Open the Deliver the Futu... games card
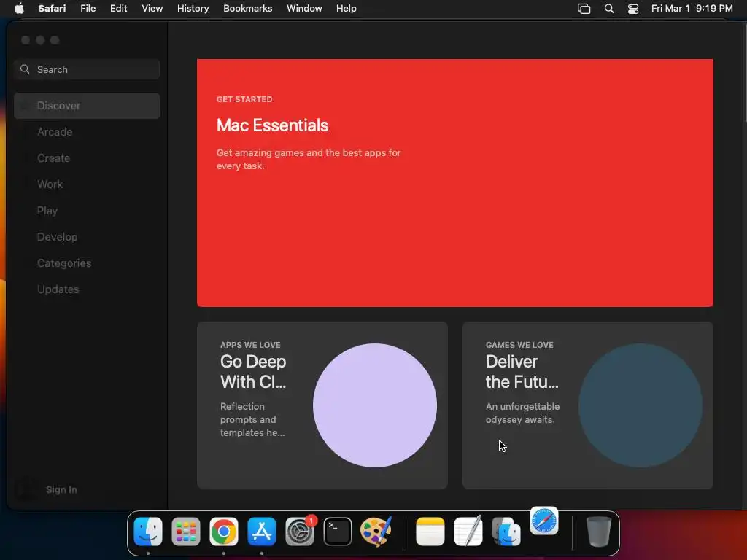The height and width of the screenshot is (560, 747). 587,405
